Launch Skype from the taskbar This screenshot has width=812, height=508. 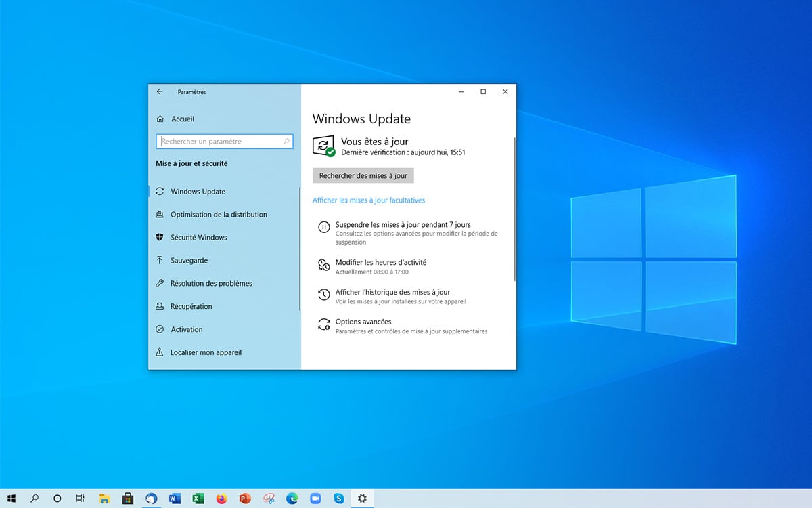tap(338, 499)
